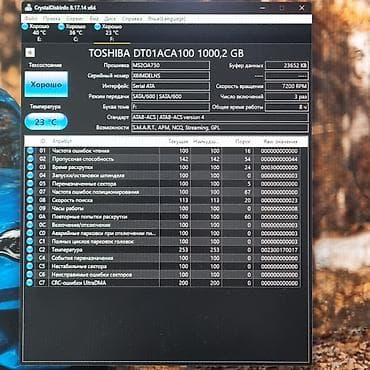Screen dimensions: 370x370
Task: Select the E: disk tab at 40 °C
Action: point(36,33)
